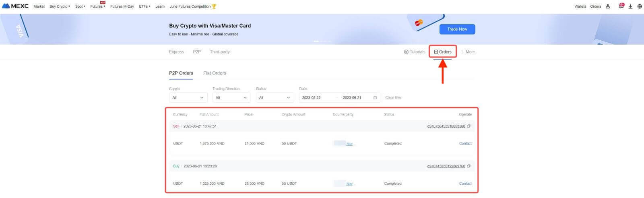Switch to the Third-party tab
The height and width of the screenshot is (198, 644).
coord(220,52)
